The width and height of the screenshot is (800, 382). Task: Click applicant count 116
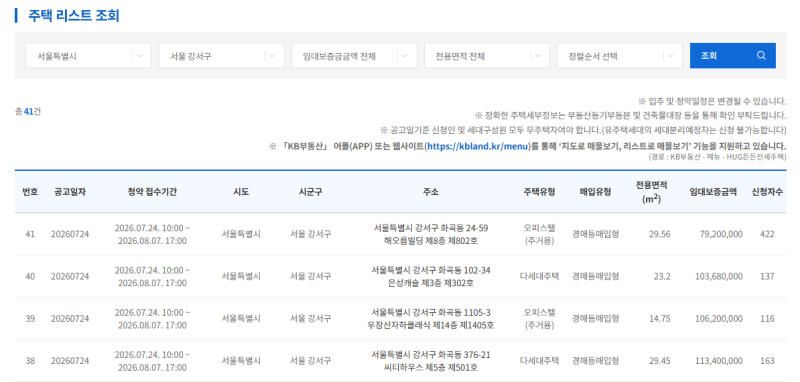pos(767,319)
